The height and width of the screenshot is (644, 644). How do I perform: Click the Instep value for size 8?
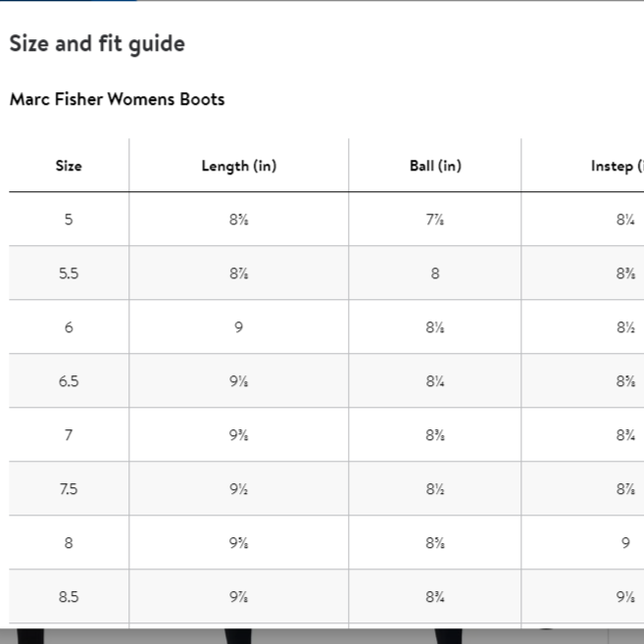pyautogui.click(x=625, y=543)
